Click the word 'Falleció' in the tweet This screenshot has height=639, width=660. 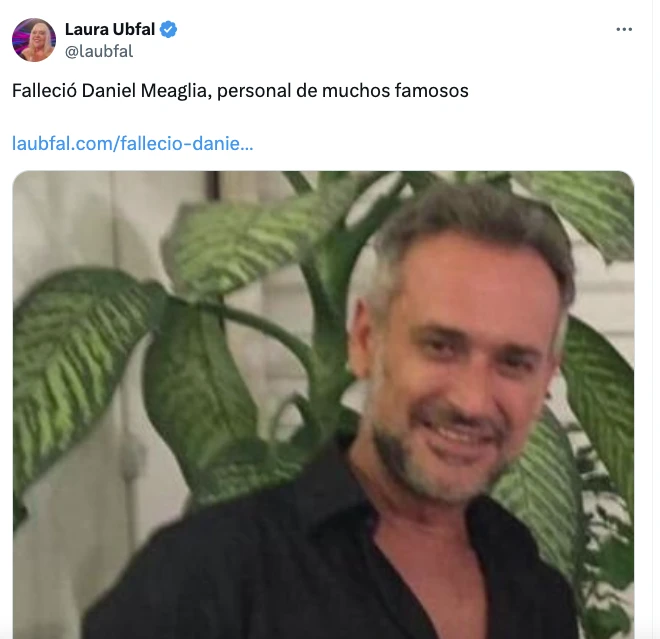coord(44,91)
